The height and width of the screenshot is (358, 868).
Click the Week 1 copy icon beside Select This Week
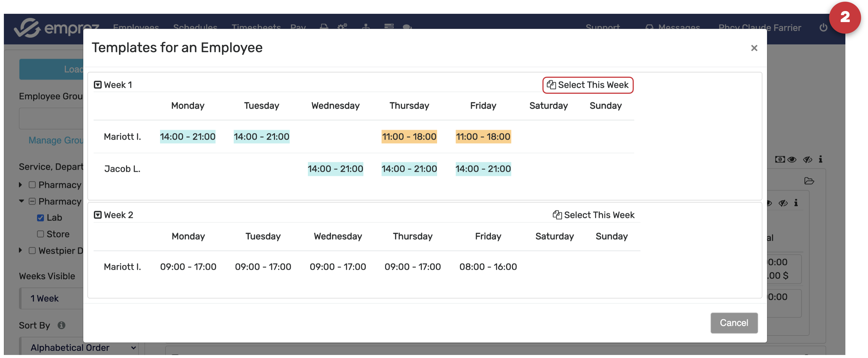click(x=551, y=85)
